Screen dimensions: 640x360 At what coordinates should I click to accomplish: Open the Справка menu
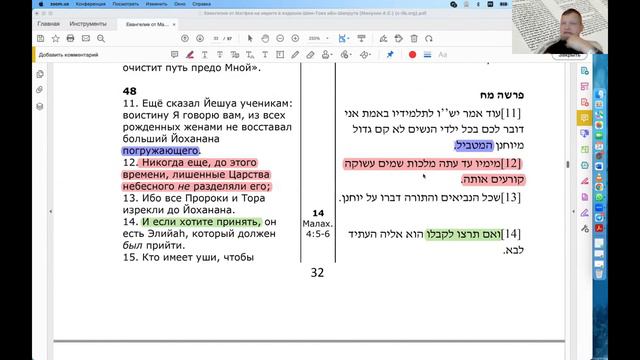tap(201, 4)
